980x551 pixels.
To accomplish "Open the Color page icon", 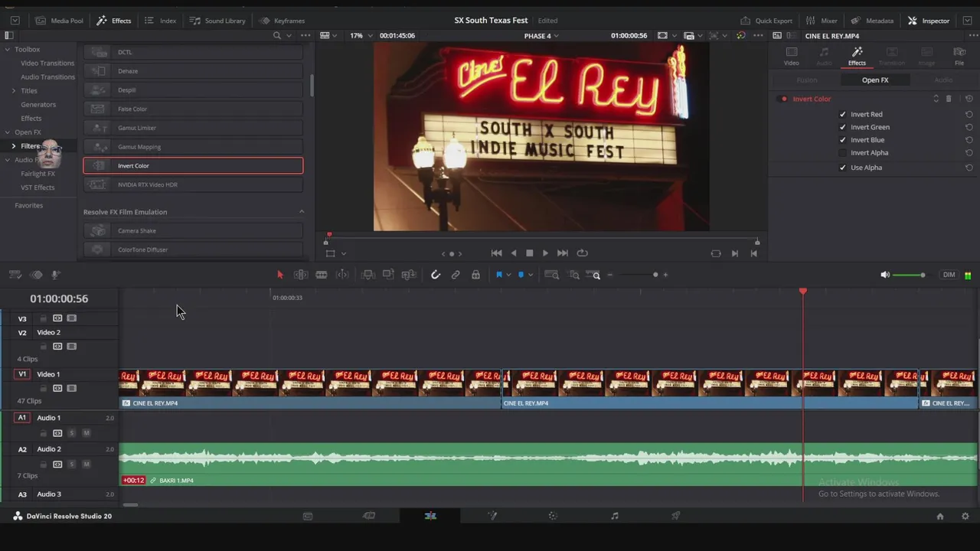I will [x=553, y=516].
